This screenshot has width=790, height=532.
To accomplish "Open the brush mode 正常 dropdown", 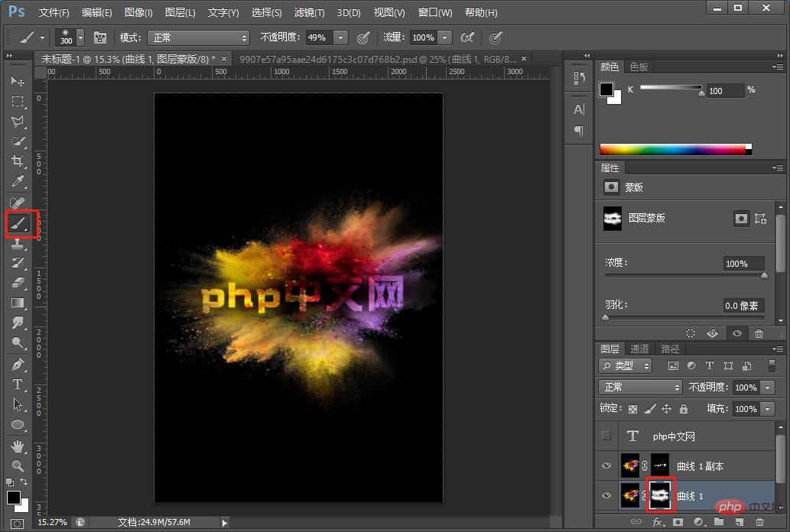I will tap(199, 37).
